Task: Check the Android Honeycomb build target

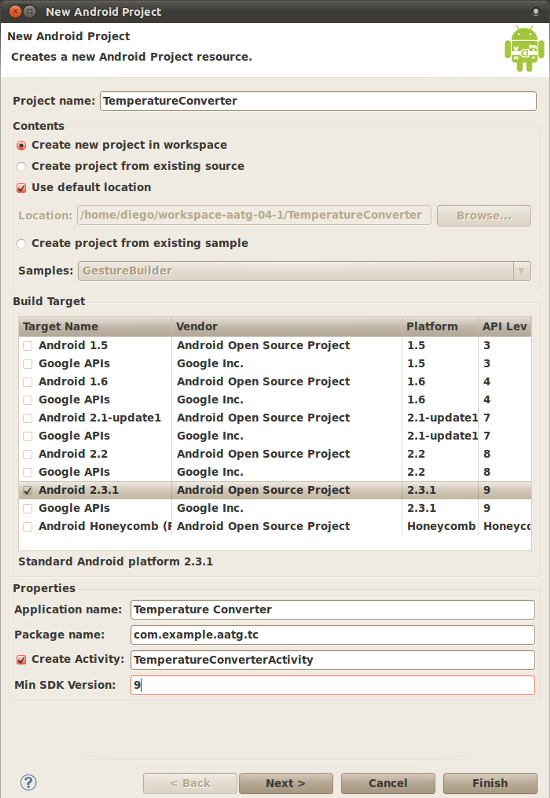Action: pyautogui.click(x=27, y=527)
